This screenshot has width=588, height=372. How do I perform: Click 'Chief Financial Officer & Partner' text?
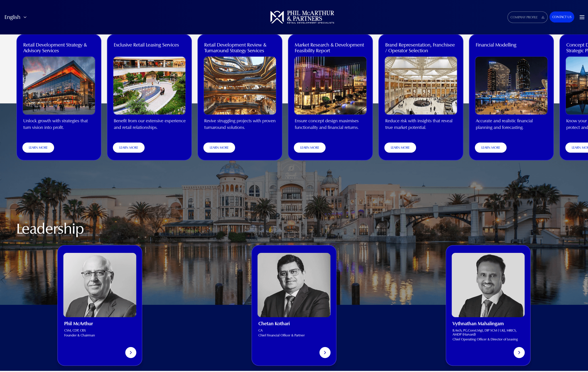[281, 335]
